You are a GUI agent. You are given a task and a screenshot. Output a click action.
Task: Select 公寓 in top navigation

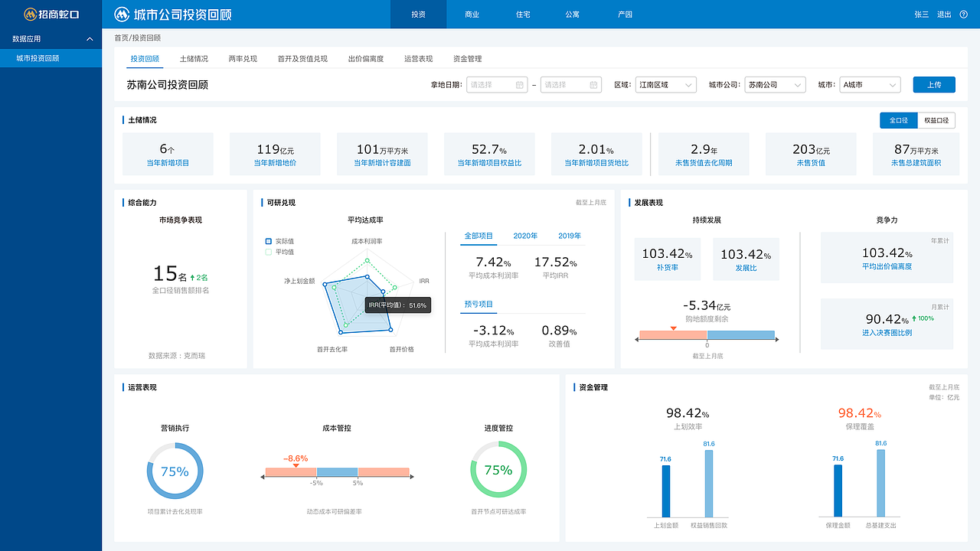(573, 15)
